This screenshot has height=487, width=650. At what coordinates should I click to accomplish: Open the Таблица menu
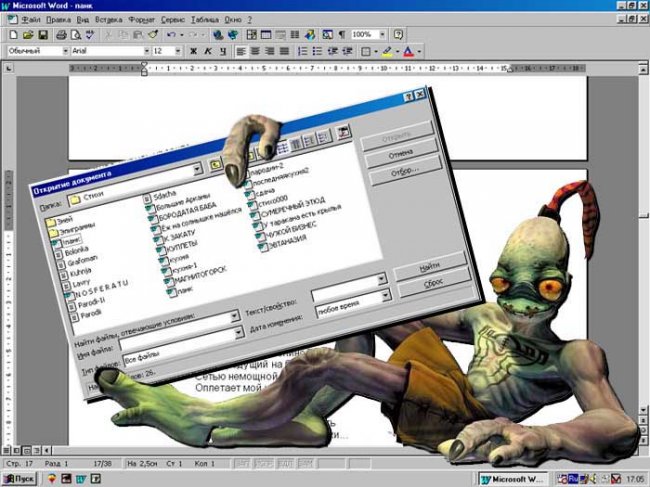[205, 19]
